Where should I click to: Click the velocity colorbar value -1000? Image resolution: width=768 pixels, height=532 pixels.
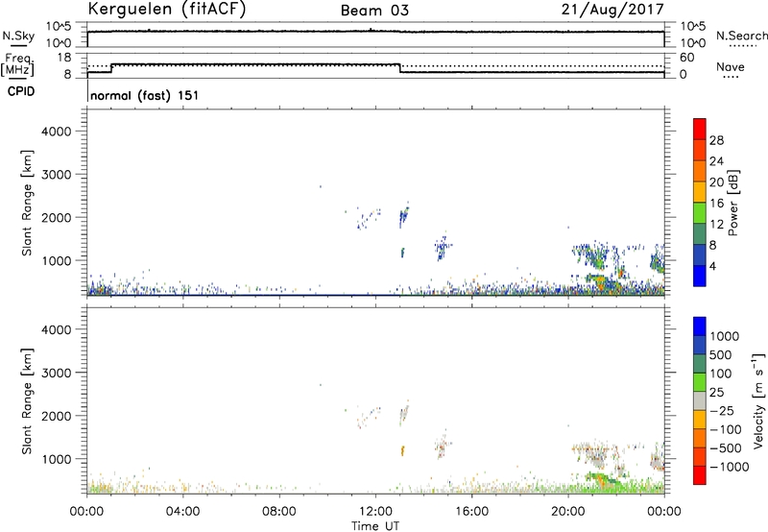click(729, 467)
